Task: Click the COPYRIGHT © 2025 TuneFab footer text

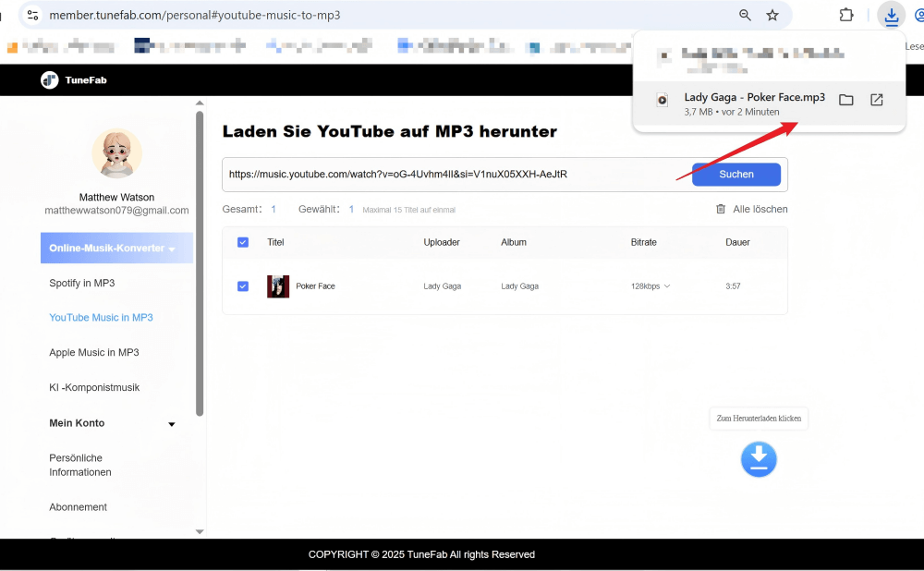Action: point(421,554)
